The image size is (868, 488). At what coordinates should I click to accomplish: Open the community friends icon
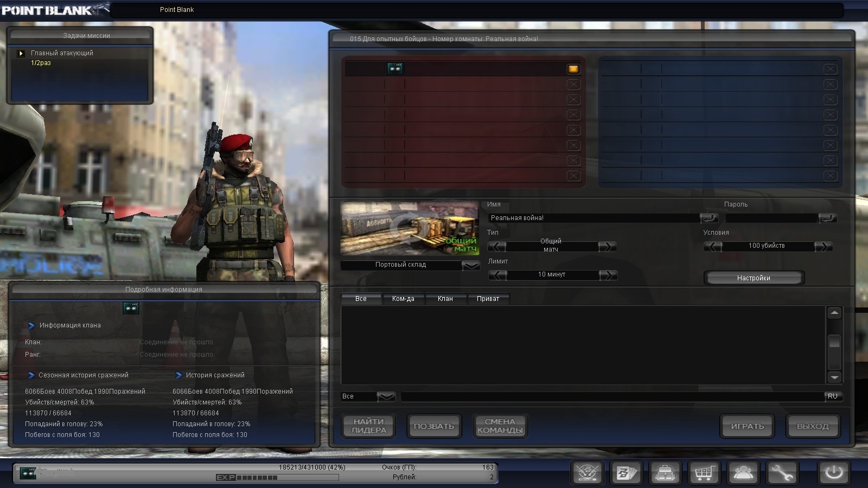tap(743, 473)
